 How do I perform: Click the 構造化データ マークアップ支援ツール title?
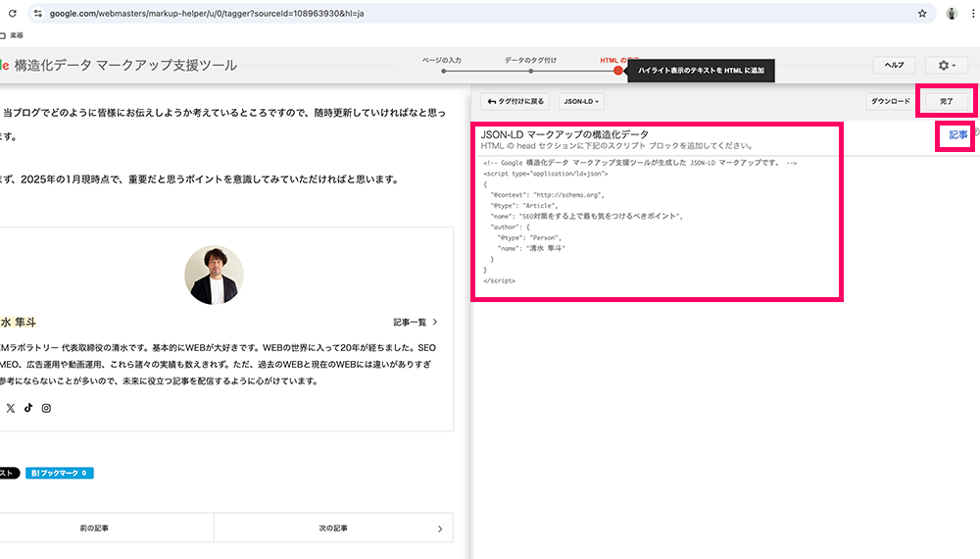[125, 65]
